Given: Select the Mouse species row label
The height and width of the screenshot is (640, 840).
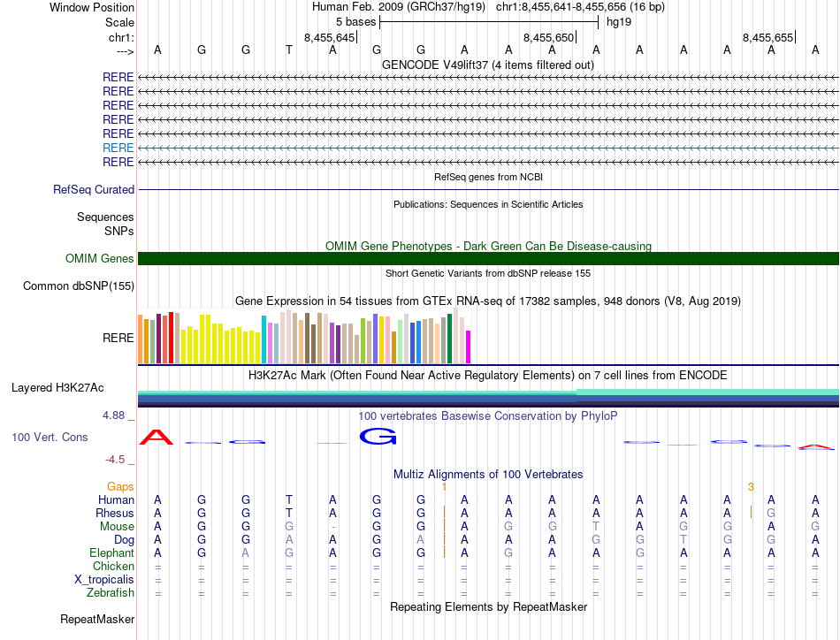Looking at the screenshot, I should click(117, 527).
